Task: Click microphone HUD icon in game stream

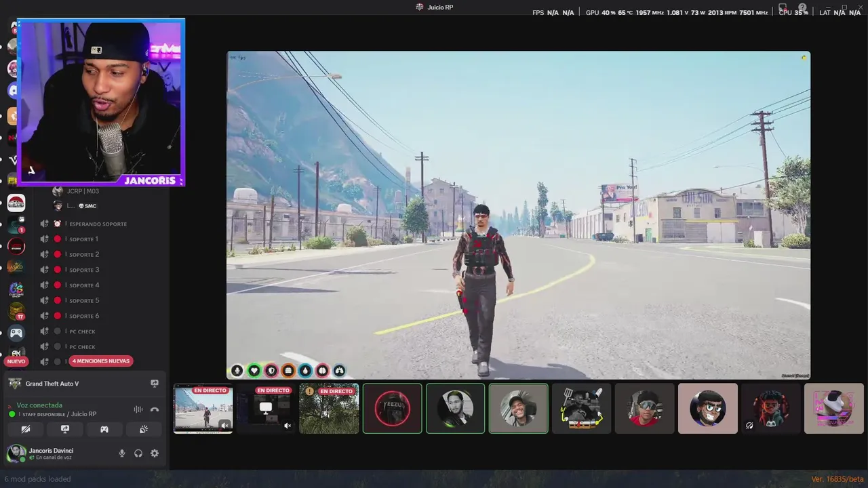Action: click(x=237, y=371)
